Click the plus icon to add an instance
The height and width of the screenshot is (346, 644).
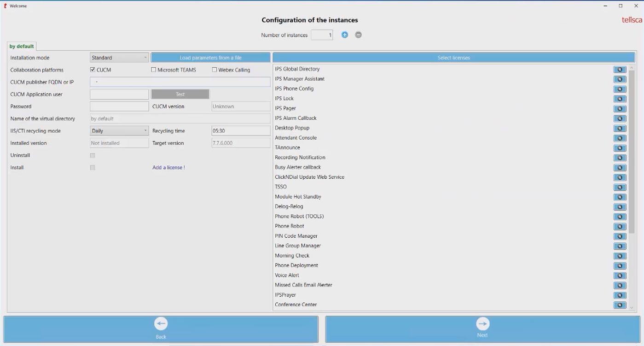344,35
